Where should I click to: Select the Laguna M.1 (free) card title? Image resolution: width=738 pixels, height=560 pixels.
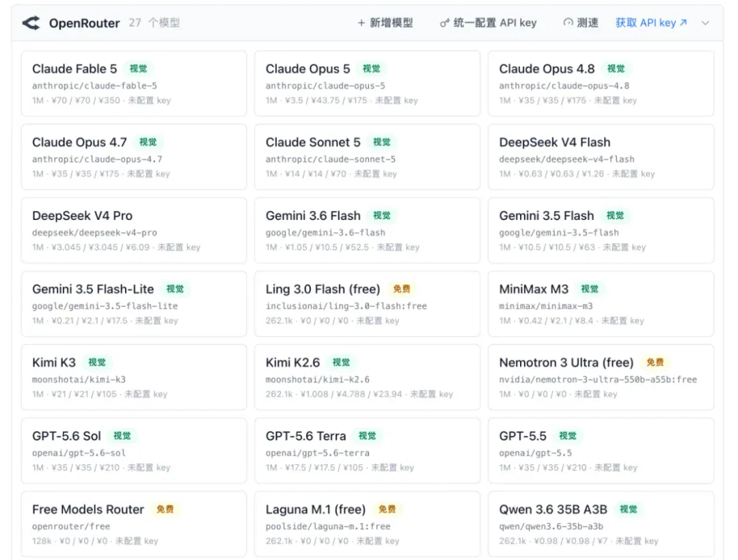coord(315,509)
